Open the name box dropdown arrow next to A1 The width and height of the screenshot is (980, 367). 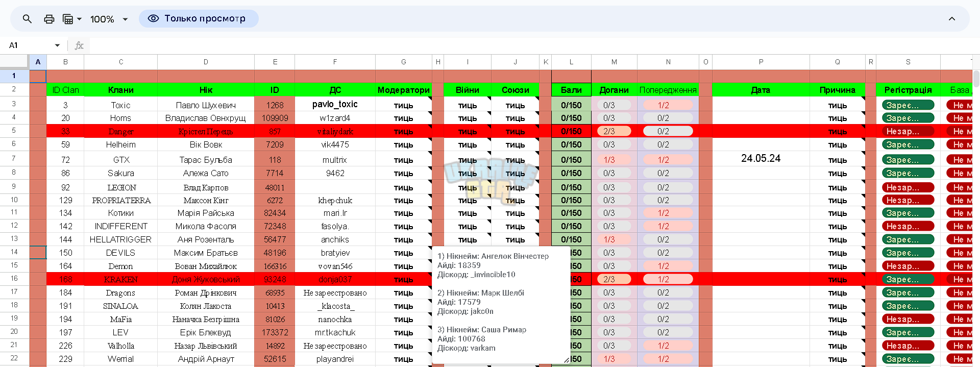(x=57, y=45)
